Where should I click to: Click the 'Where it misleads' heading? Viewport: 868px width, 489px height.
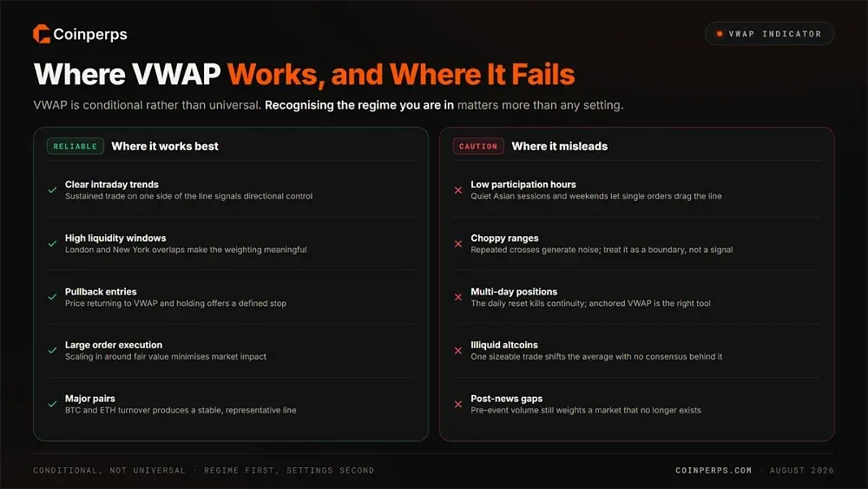click(560, 146)
